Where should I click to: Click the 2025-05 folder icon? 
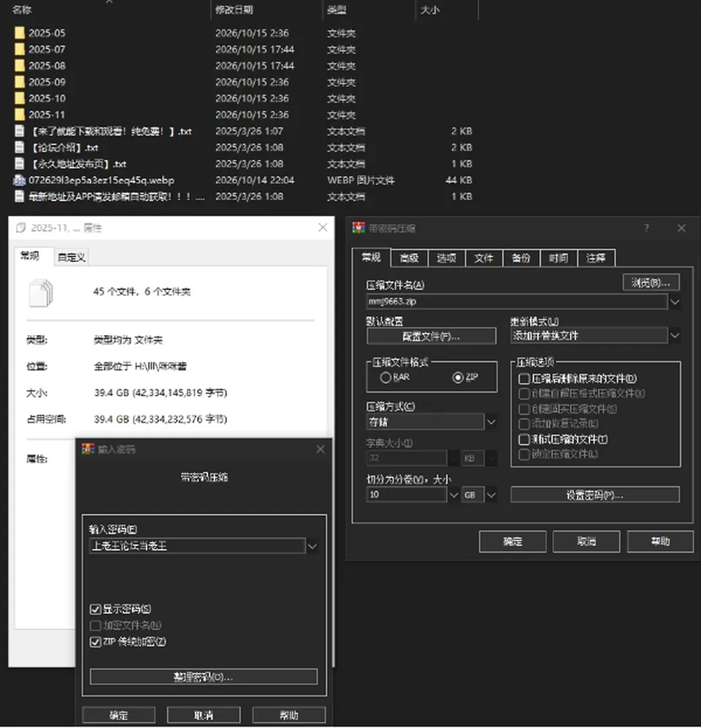click(x=20, y=33)
